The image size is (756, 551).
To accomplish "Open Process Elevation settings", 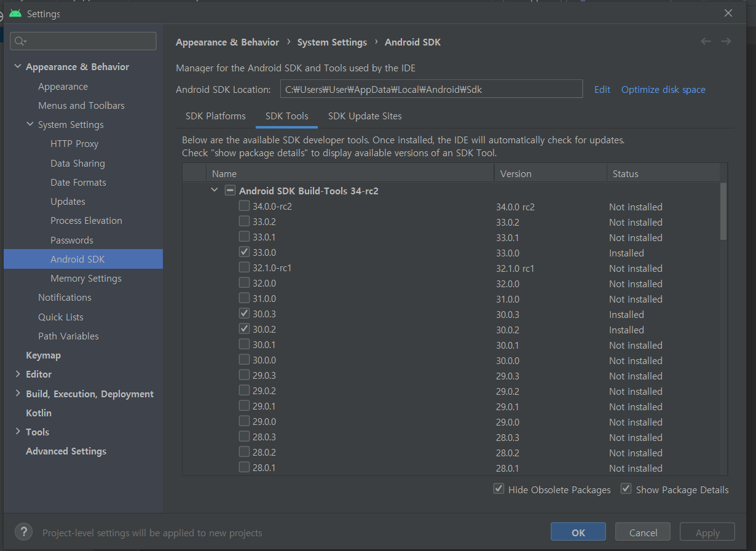I will [x=86, y=220].
